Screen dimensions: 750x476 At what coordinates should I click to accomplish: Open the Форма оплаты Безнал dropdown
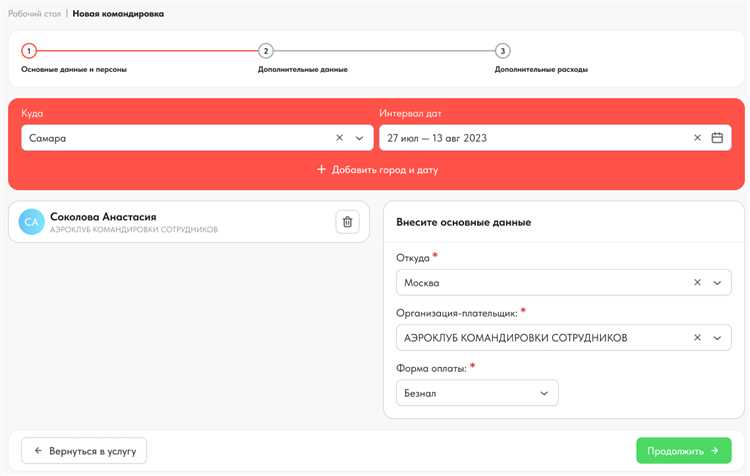pyautogui.click(x=477, y=393)
